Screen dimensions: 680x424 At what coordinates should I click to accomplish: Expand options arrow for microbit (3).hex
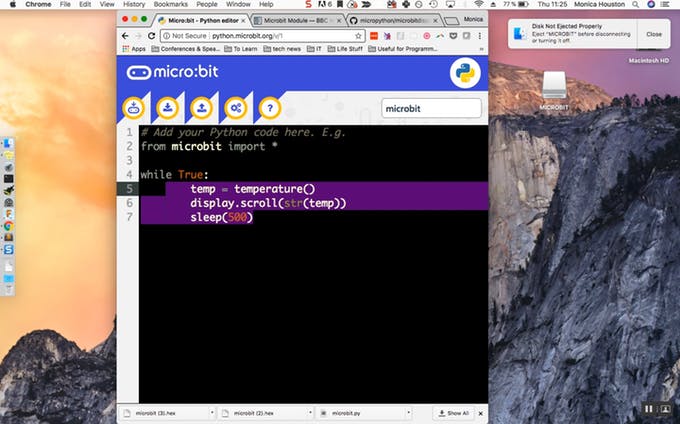pos(212,413)
